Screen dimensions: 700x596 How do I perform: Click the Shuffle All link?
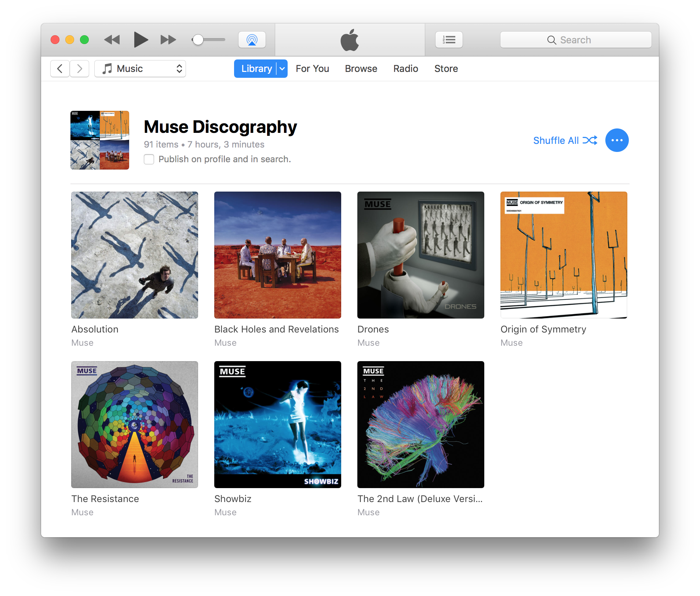(556, 141)
